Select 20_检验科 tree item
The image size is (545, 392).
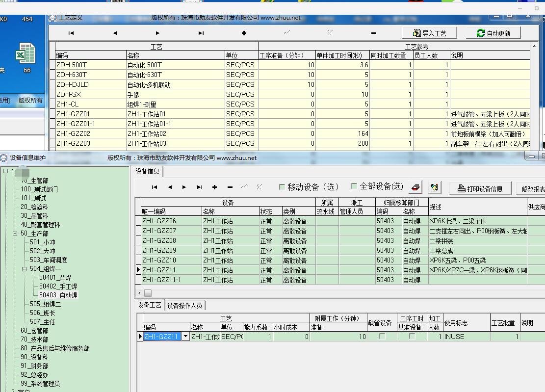click(34, 207)
